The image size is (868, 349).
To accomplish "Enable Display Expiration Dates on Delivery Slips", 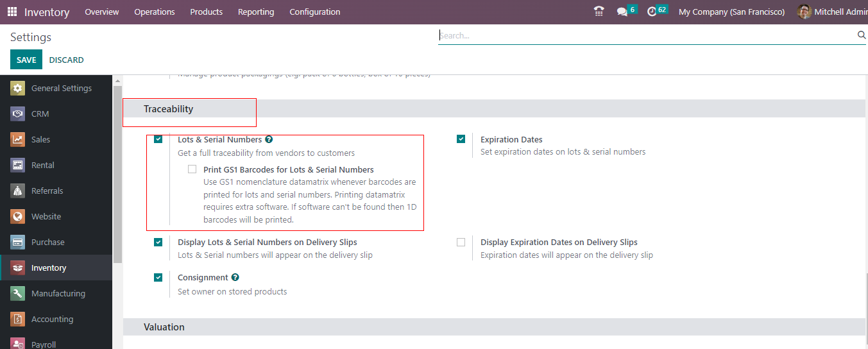I will coord(461,243).
